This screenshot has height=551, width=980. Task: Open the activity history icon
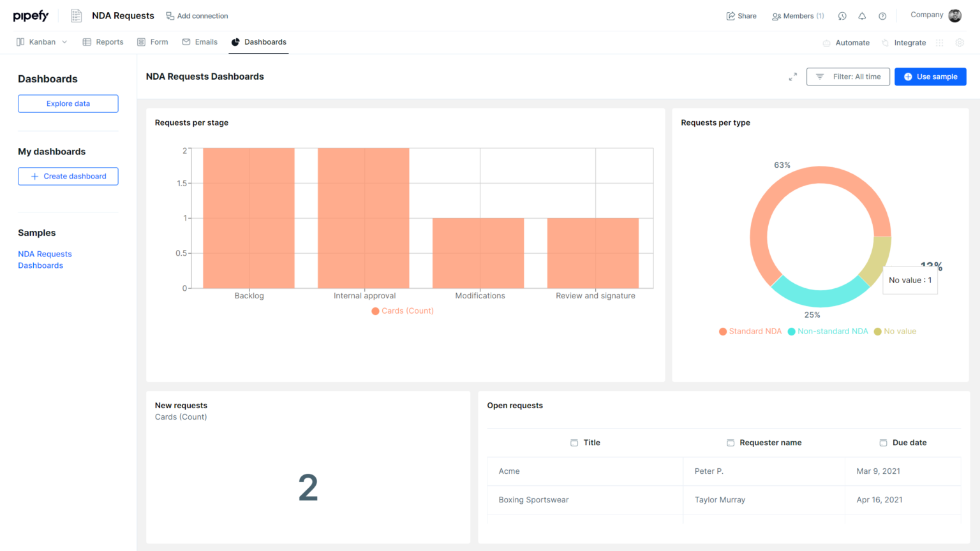pos(842,15)
